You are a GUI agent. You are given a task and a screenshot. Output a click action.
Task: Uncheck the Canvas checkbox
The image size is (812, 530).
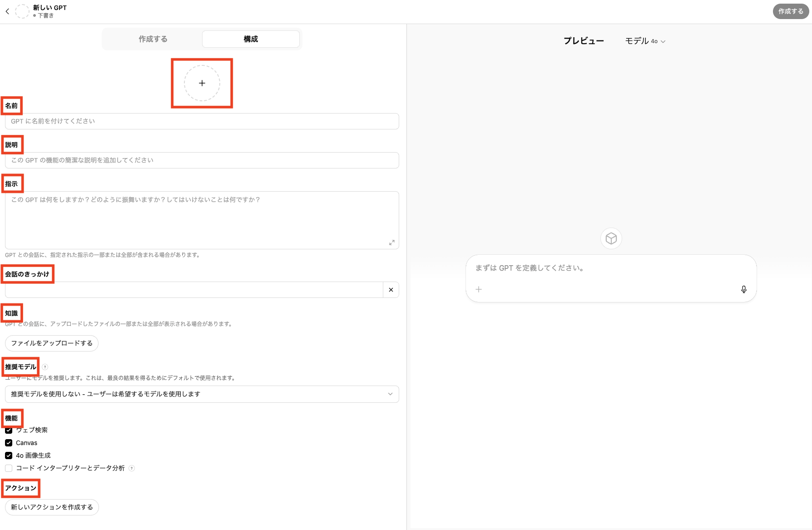coord(9,443)
